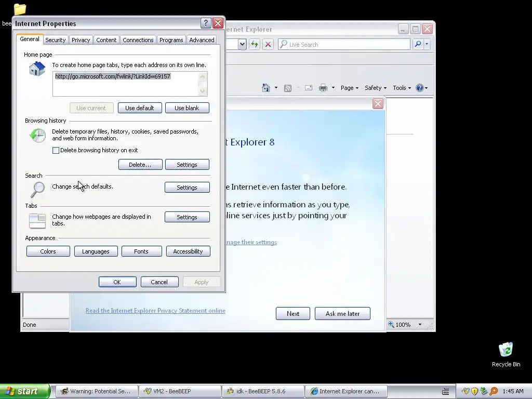
Task: Switch to 'Internet Explorer can...' taskbar item
Action: point(346,391)
